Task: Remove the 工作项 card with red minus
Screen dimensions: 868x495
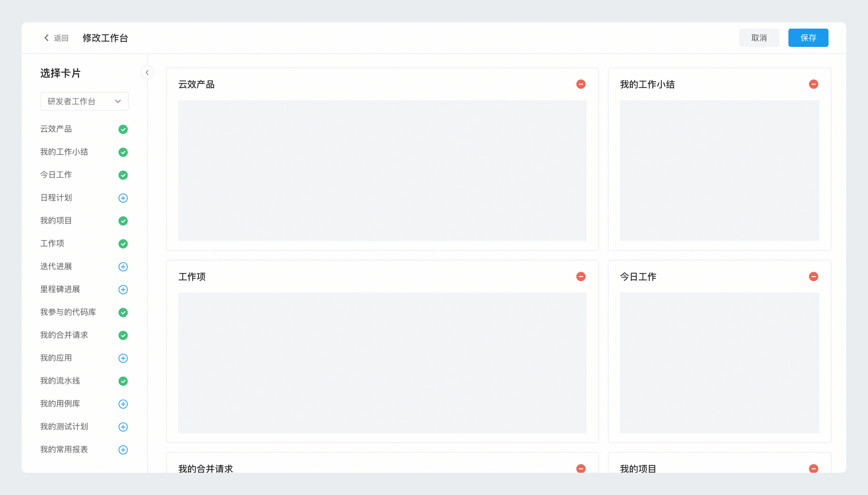Action: coord(581,276)
